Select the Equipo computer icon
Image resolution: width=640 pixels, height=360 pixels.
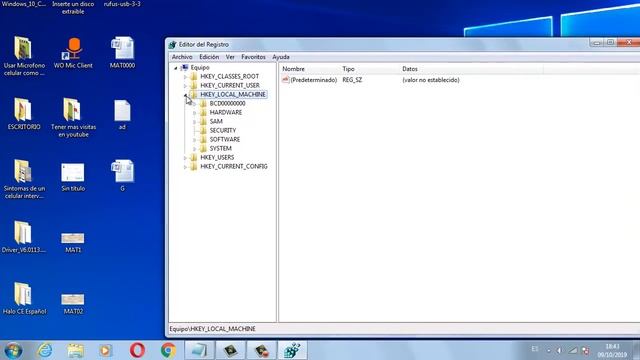point(185,67)
